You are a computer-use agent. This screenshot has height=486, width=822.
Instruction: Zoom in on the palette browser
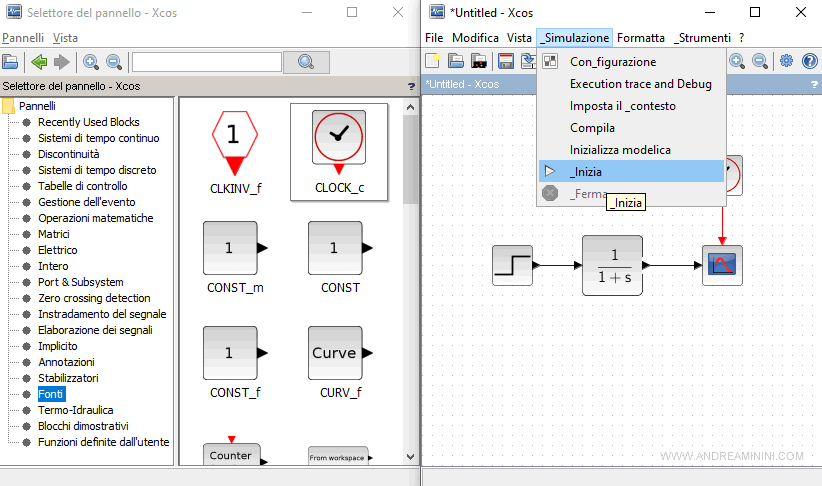coord(91,62)
